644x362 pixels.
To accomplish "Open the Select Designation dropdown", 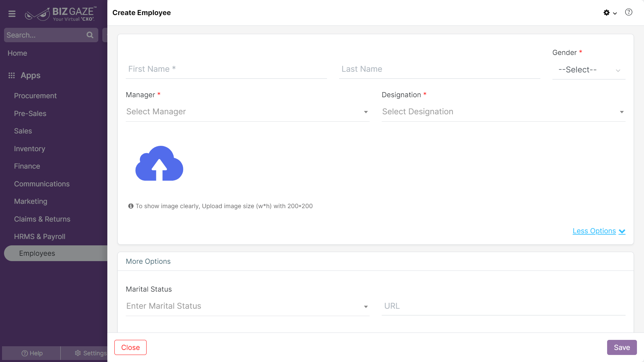I will [x=503, y=112].
